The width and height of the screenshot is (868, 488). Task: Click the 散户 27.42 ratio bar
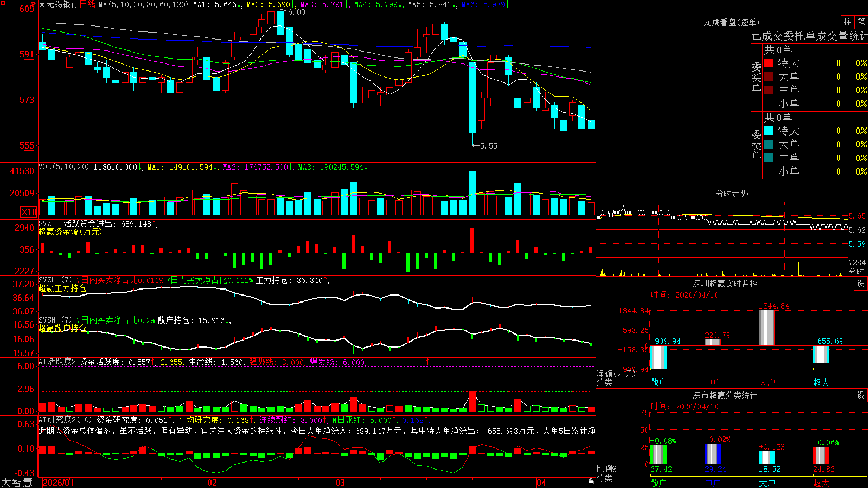click(x=658, y=454)
